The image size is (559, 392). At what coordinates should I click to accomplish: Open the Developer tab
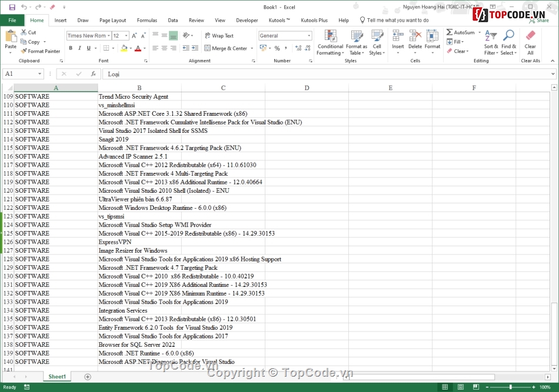(x=247, y=19)
